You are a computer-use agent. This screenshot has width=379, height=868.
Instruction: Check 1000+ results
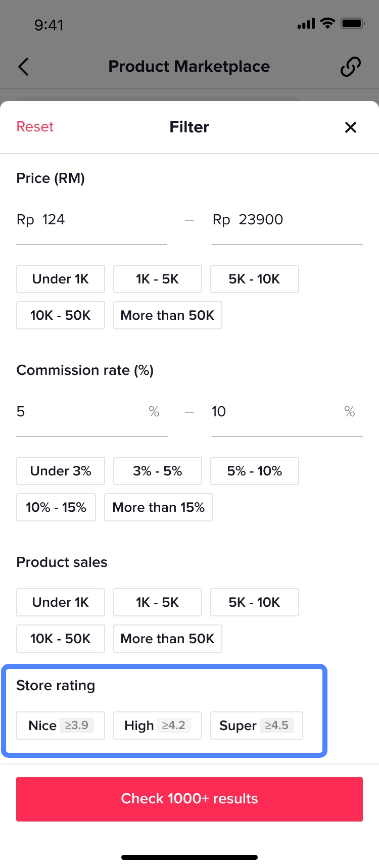pos(189,799)
